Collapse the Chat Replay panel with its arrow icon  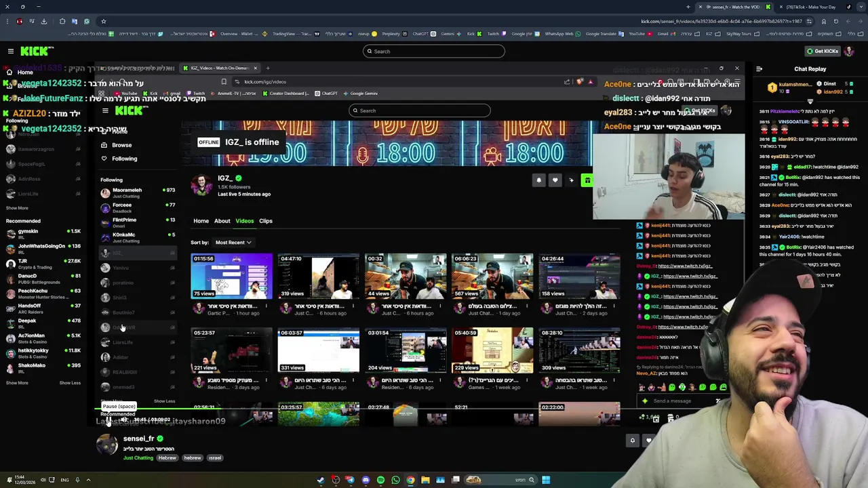(x=759, y=68)
